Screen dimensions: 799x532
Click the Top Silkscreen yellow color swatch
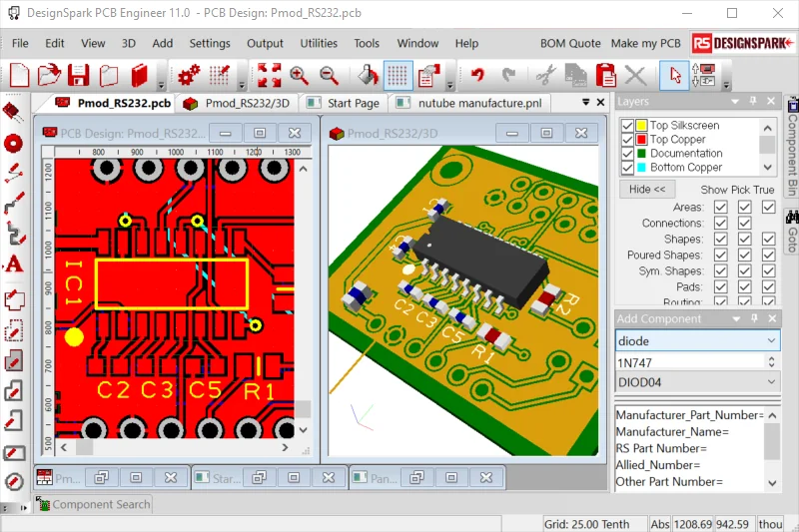tap(641, 125)
